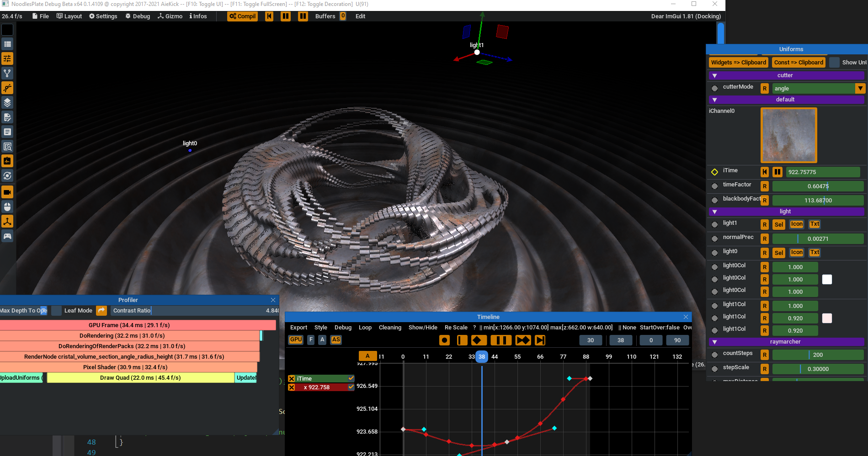Toggle the AS button in Timeline
868x456 pixels.
(x=336, y=340)
